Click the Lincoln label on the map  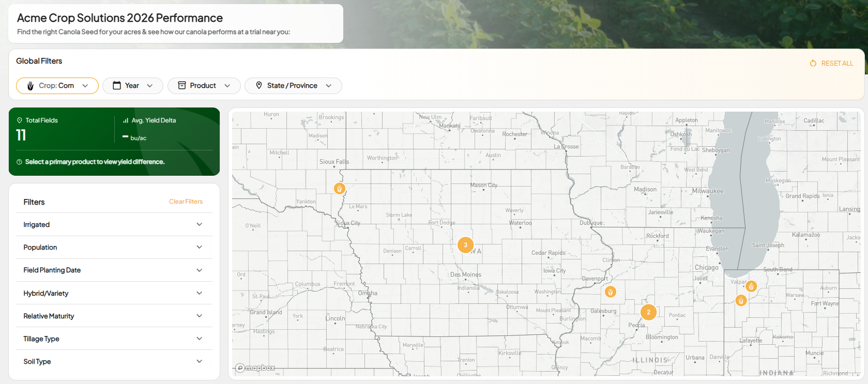pyautogui.click(x=335, y=318)
